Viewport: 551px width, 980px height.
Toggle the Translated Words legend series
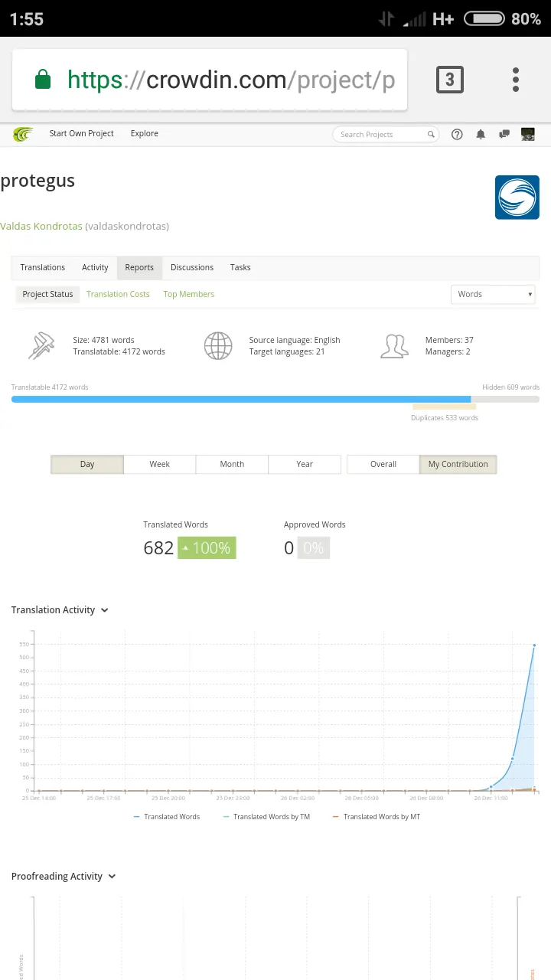(167, 817)
